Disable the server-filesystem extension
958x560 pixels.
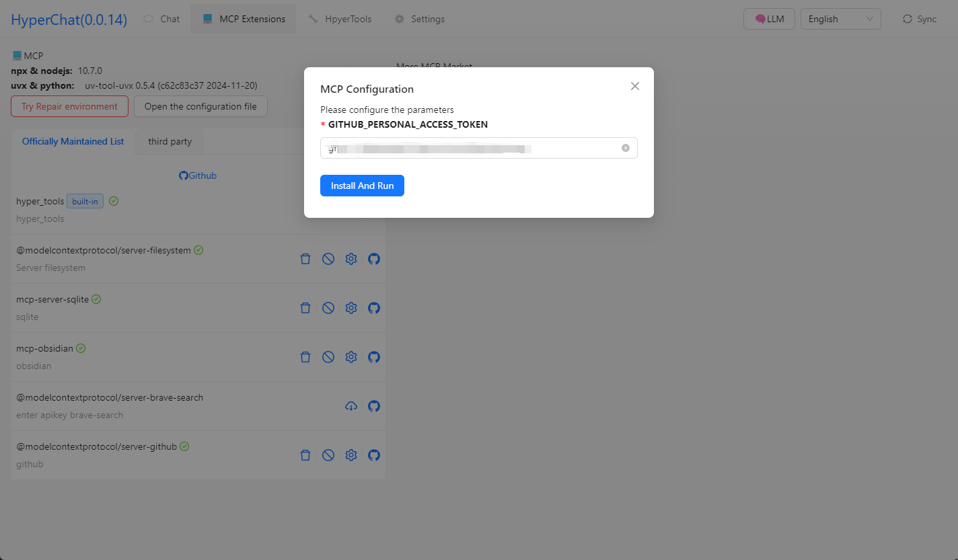328,259
